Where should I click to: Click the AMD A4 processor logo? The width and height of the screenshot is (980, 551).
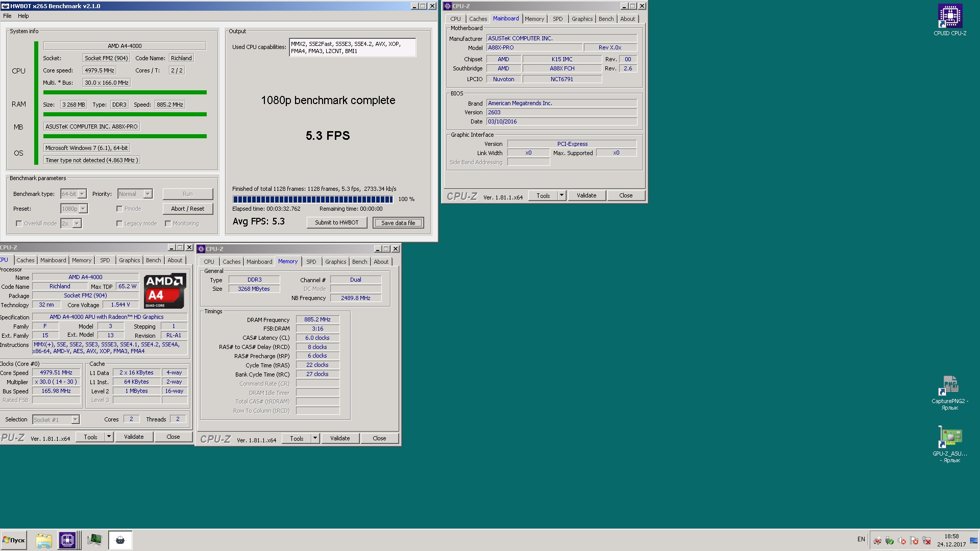tap(164, 291)
